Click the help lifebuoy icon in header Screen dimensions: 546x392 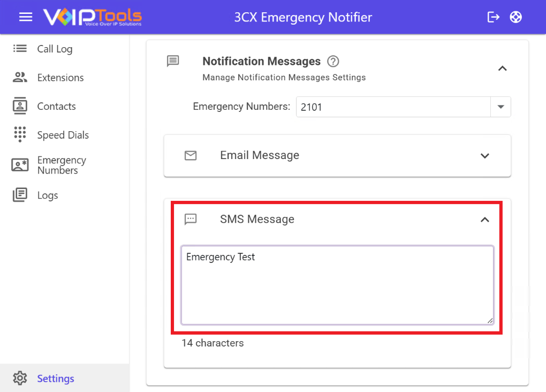point(515,17)
